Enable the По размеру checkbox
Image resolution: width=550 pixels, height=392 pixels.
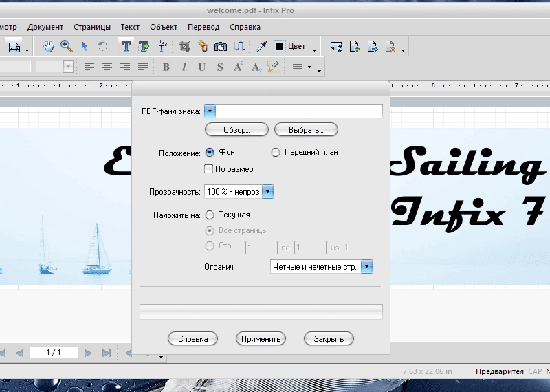(x=208, y=169)
